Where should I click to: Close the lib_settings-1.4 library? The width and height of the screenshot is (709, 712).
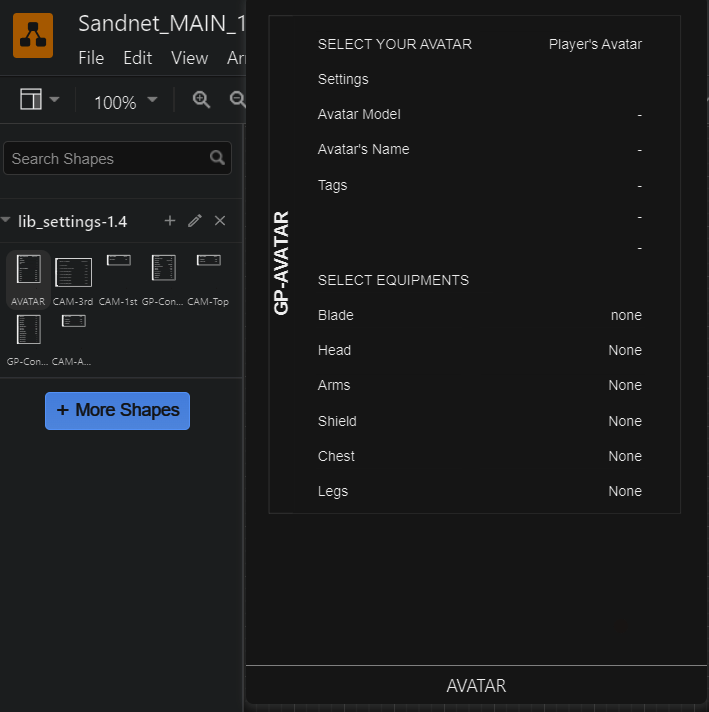coord(220,221)
